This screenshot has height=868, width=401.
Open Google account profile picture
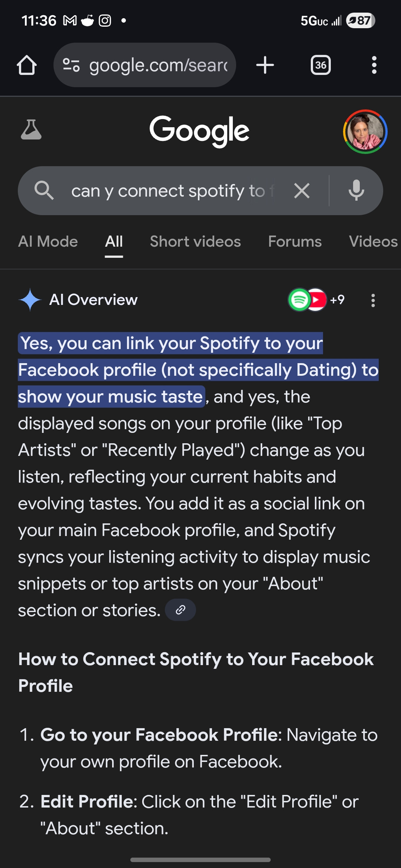coord(365,131)
